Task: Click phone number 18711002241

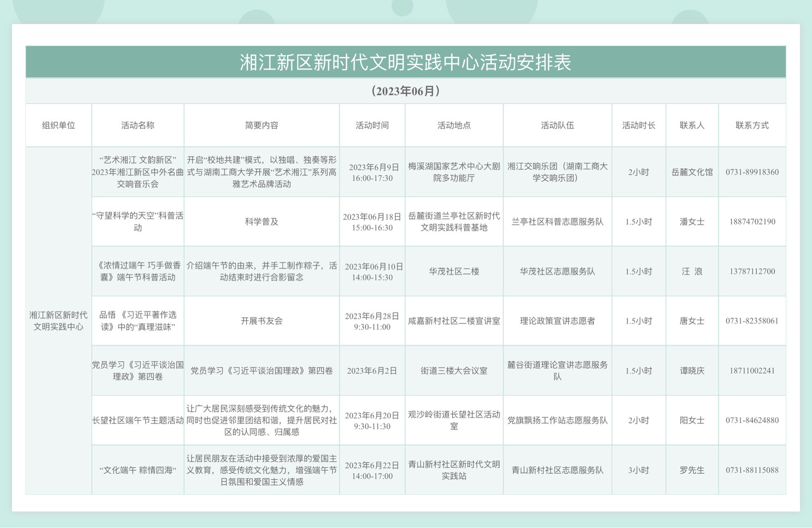Action: coord(752,370)
